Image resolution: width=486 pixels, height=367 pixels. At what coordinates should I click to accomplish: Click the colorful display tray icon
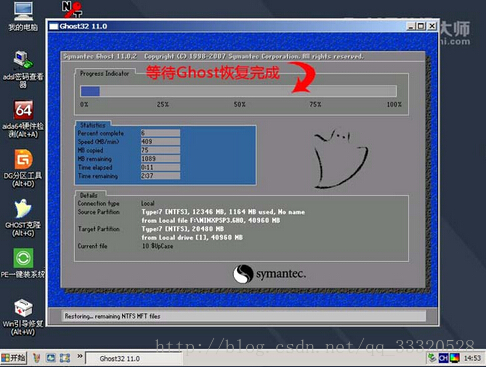[x=455, y=358]
